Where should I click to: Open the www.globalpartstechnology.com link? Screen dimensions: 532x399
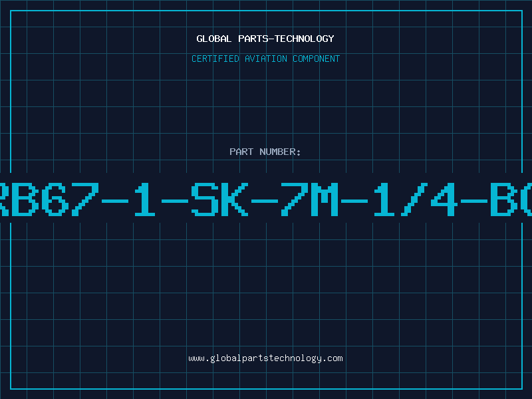coord(265,358)
